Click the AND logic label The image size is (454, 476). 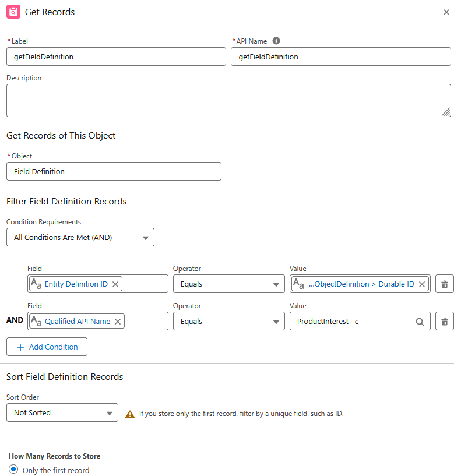click(x=15, y=320)
